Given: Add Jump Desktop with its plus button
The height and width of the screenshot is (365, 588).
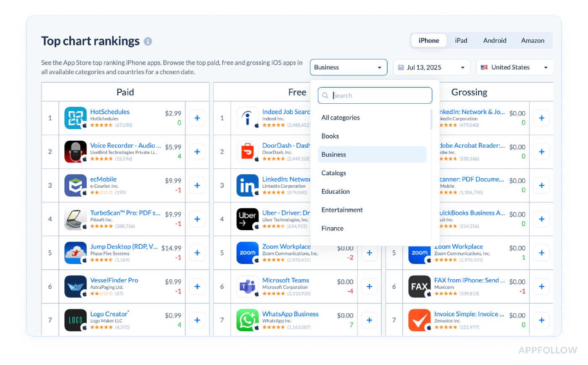Looking at the screenshot, I should point(197,253).
